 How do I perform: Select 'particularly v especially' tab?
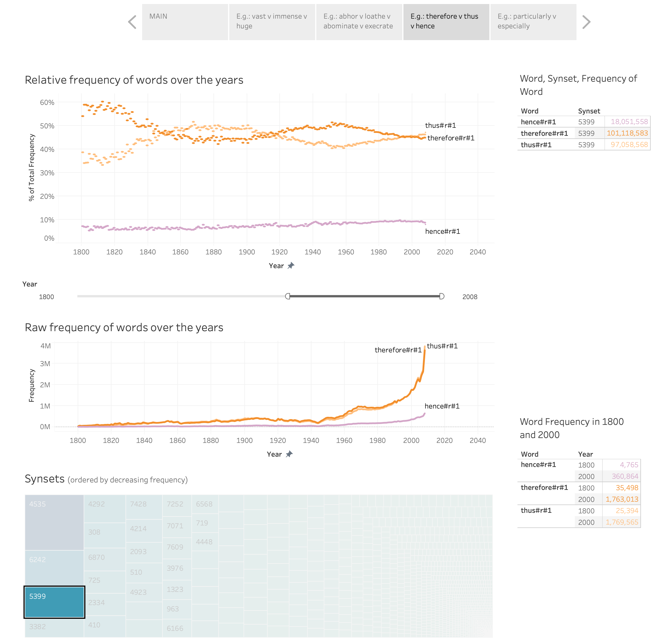pyautogui.click(x=533, y=22)
